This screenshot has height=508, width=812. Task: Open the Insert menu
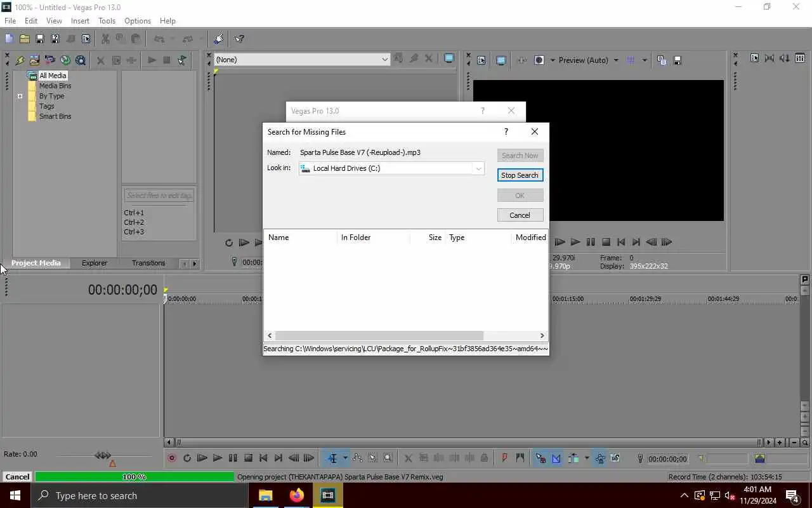tap(80, 21)
